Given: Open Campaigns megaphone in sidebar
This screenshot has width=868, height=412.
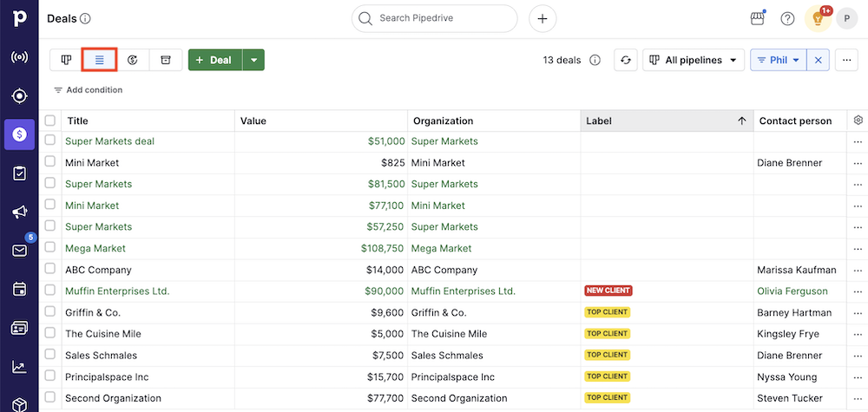Looking at the screenshot, I should [x=19, y=213].
